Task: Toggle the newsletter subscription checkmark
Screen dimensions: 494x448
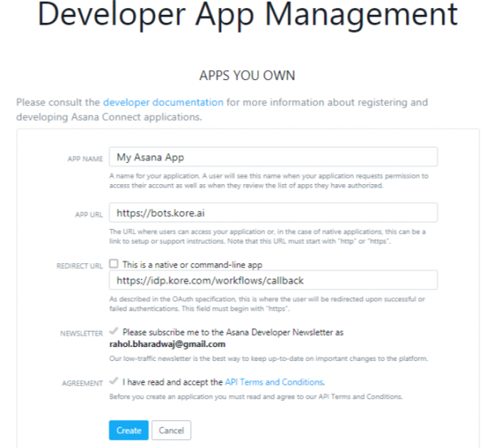Action: (x=113, y=332)
